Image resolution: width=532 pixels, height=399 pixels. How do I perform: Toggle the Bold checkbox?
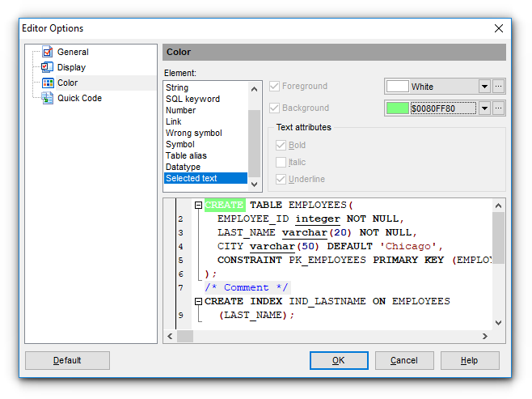click(281, 146)
